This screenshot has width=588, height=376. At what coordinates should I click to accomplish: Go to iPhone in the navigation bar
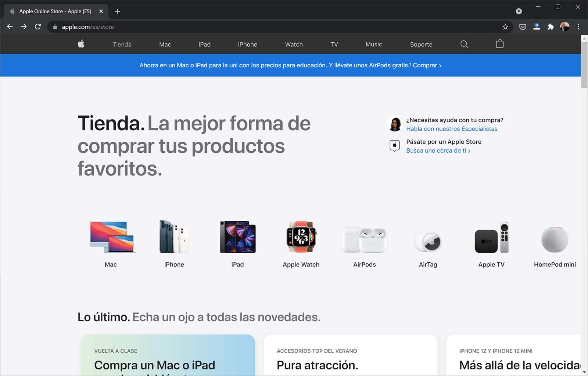click(247, 45)
